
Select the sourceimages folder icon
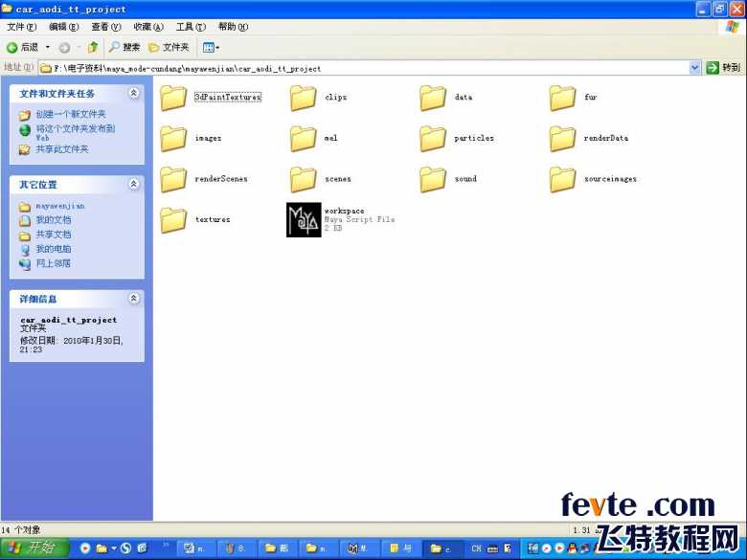(x=562, y=180)
